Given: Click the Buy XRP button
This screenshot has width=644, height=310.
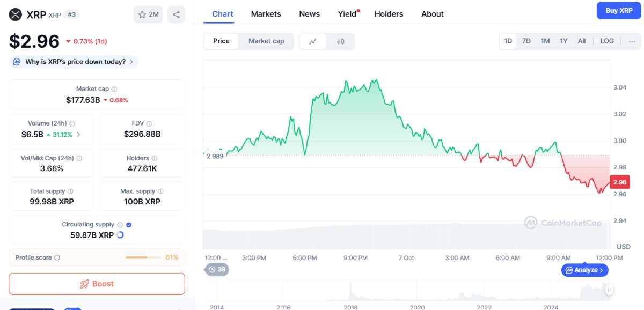Looking at the screenshot, I should tap(619, 10).
